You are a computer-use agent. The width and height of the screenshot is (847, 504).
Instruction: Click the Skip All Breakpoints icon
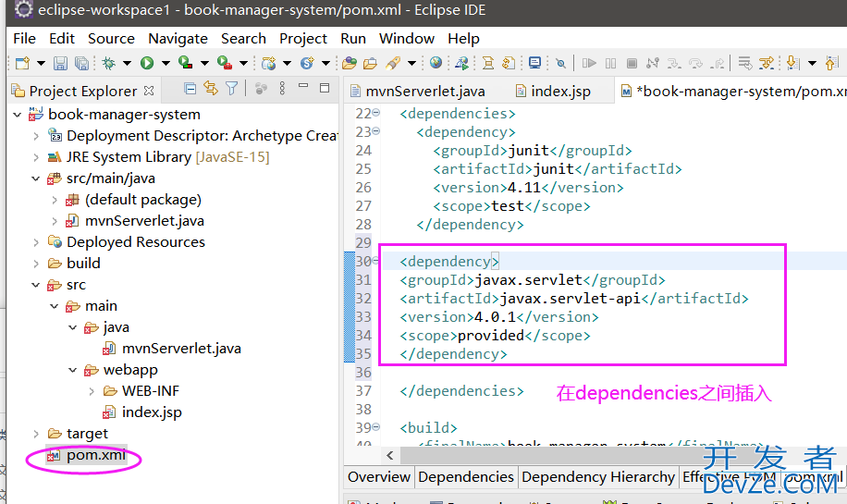pyautogui.click(x=560, y=63)
